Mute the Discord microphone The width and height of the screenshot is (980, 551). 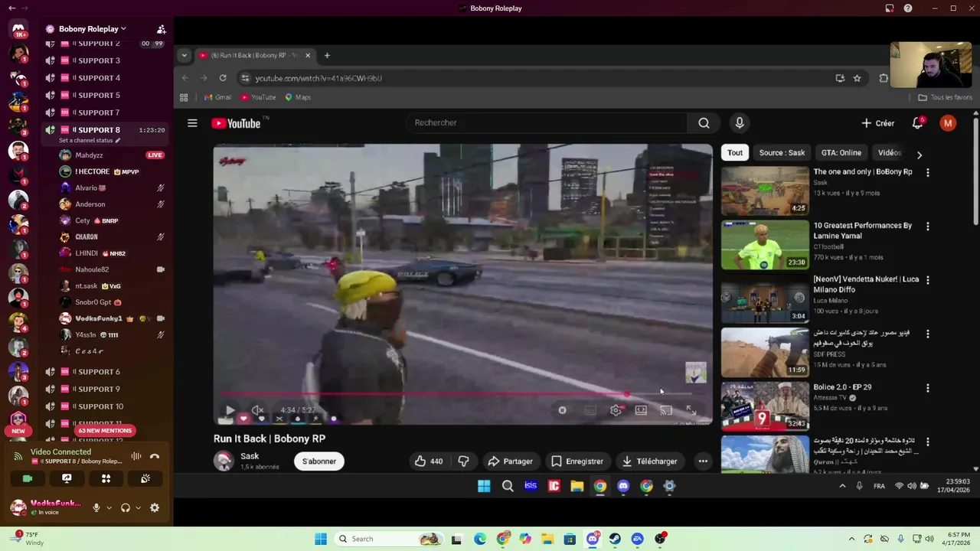coord(96,507)
